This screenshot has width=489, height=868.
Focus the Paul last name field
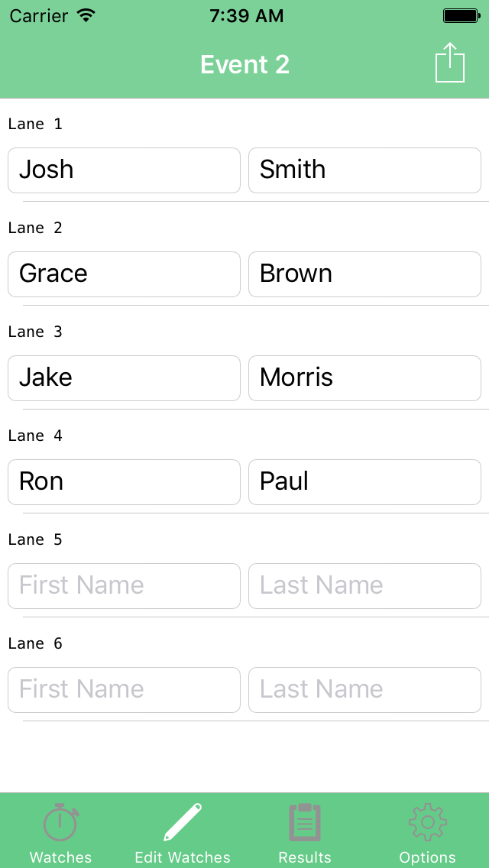pos(364,482)
